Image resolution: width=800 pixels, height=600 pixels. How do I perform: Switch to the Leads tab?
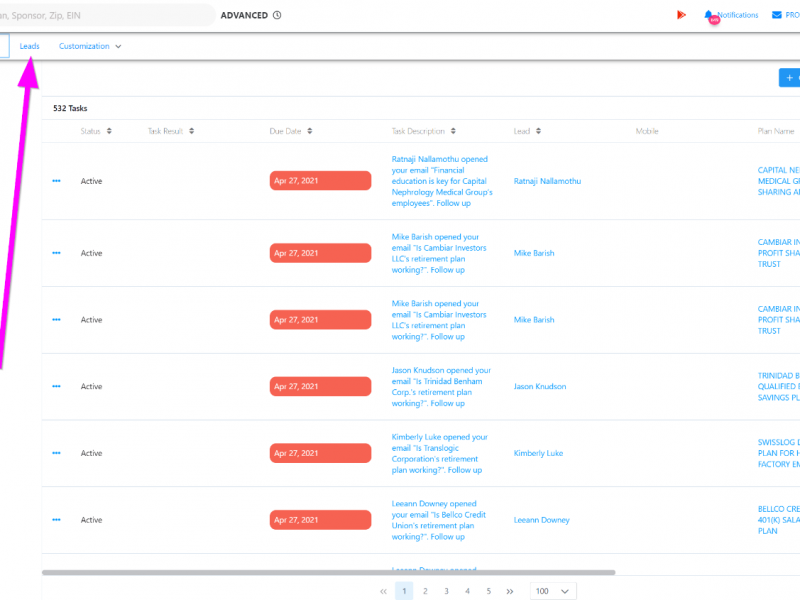pyautogui.click(x=30, y=46)
